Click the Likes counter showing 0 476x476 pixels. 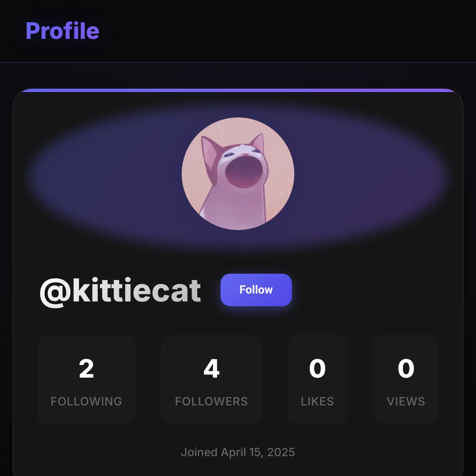317,369
